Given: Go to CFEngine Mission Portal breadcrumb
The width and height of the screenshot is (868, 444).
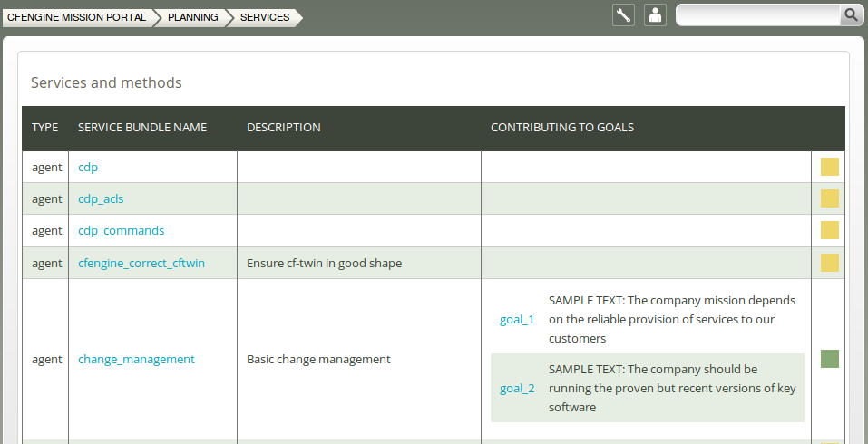Looking at the screenshot, I should pyautogui.click(x=76, y=17).
